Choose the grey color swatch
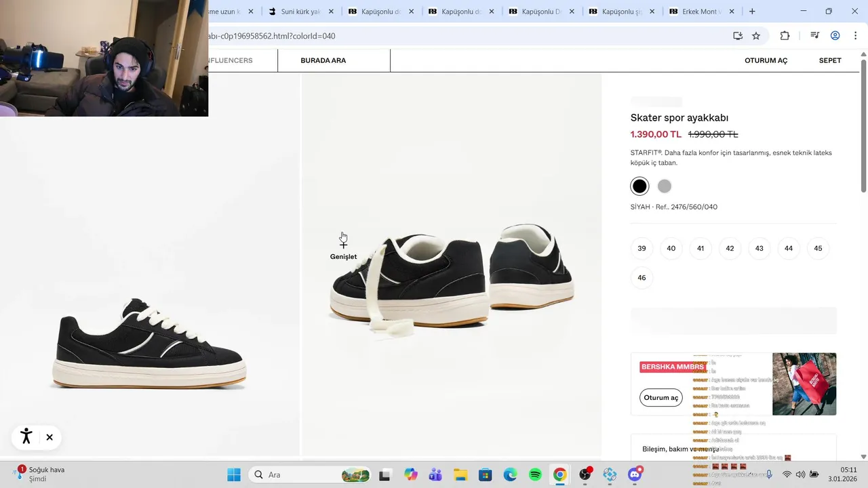 [x=665, y=186]
